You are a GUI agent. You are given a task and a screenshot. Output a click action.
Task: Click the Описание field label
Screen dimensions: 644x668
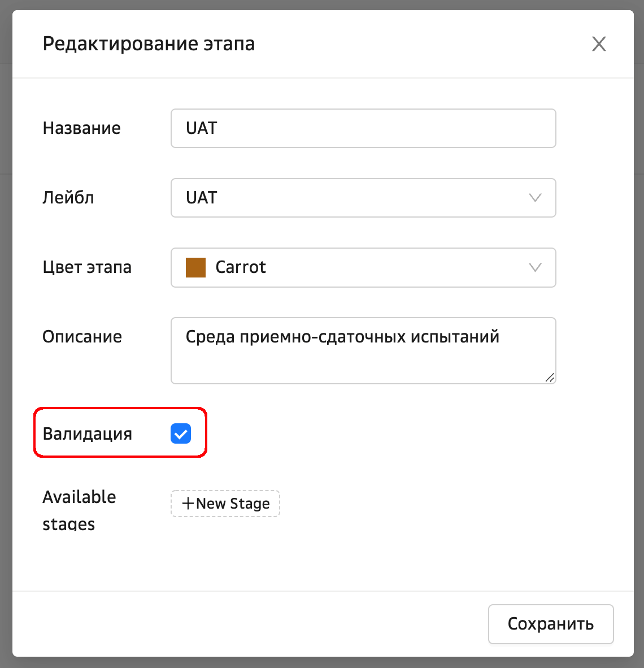[x=82, y=337]
